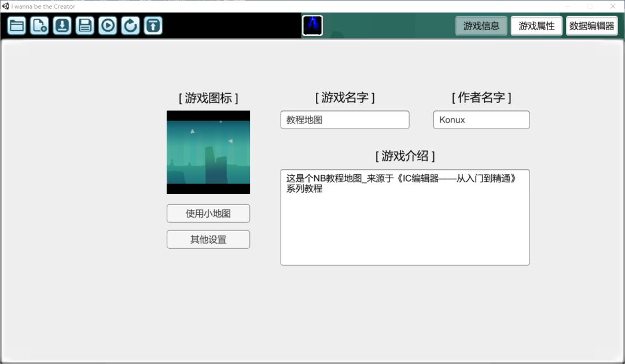Click the upload arrow icon in toolbar
The image size is (625, 364).
coord(153,25)
